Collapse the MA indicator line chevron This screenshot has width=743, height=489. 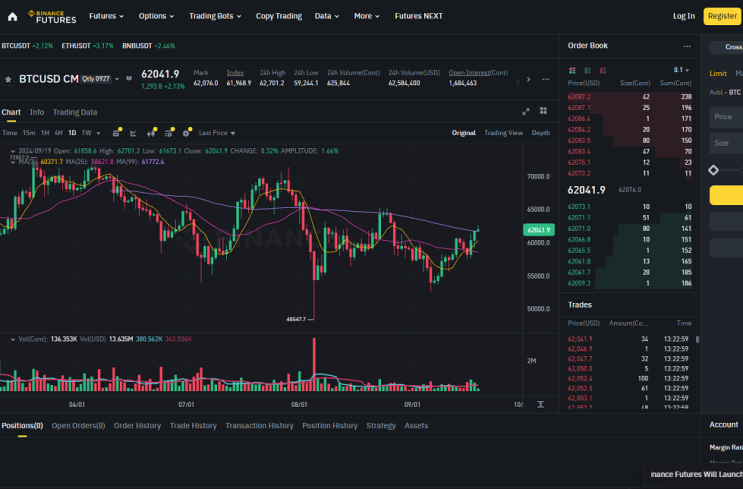13,162
